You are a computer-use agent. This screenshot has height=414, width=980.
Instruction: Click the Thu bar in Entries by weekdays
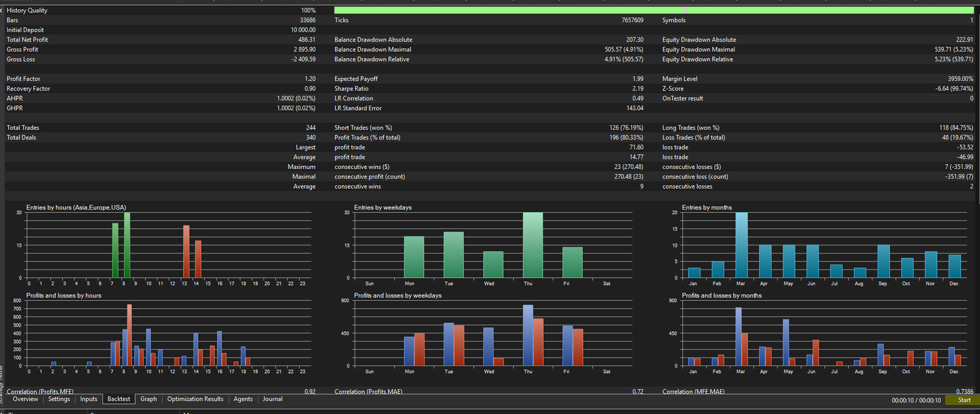(x=533, y=245)
